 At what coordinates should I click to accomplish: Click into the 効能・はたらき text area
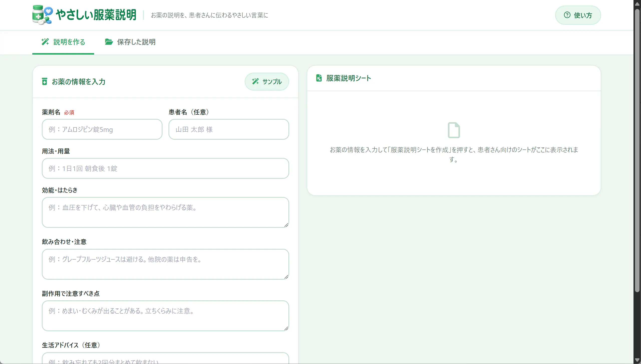[x=166, y=213]
